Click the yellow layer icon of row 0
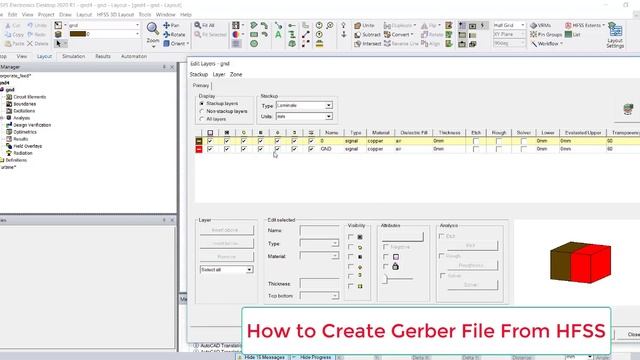This screenshot has height=360, width=640. click(199, 141)
